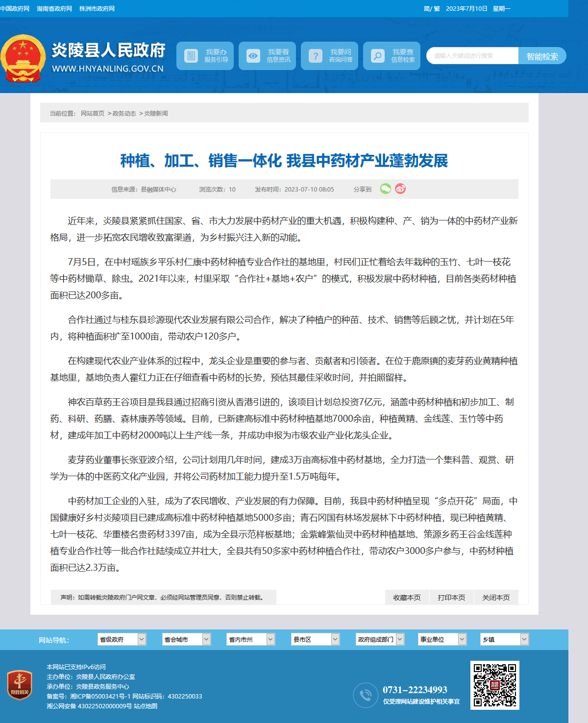The height and width of the screenshot is (723, 588).
Task: Expand the 省级政府 dropdown
Action: [122, 639]
